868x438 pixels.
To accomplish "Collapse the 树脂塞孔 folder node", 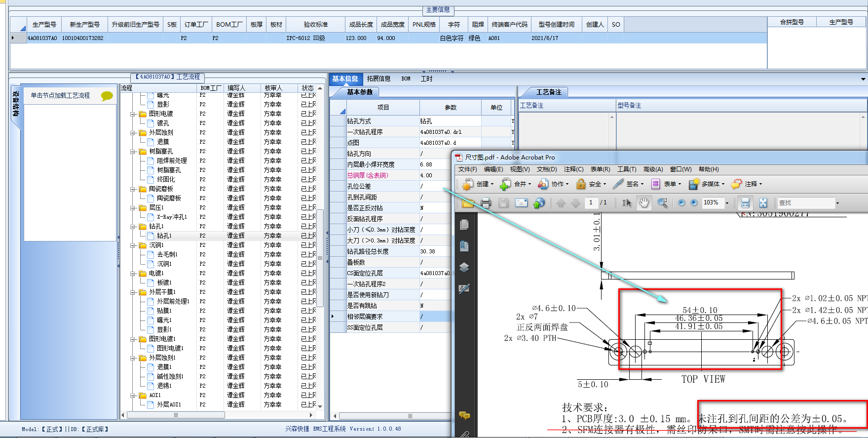I will pos(133,152).
